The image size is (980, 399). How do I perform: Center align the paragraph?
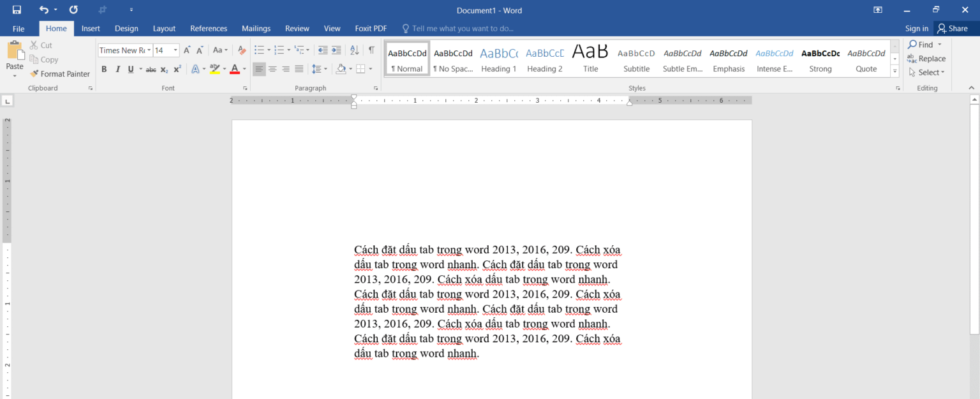tap(272, 69)
